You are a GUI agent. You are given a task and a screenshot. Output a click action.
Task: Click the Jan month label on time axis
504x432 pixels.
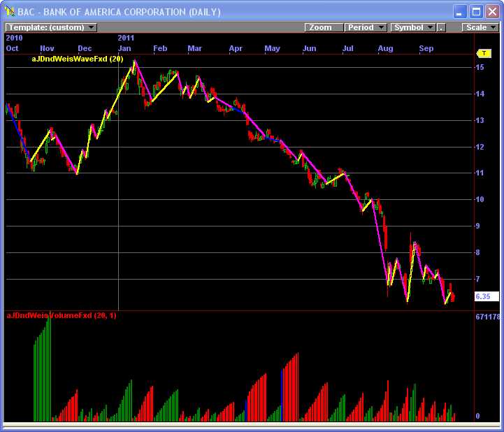pos(124,48)
